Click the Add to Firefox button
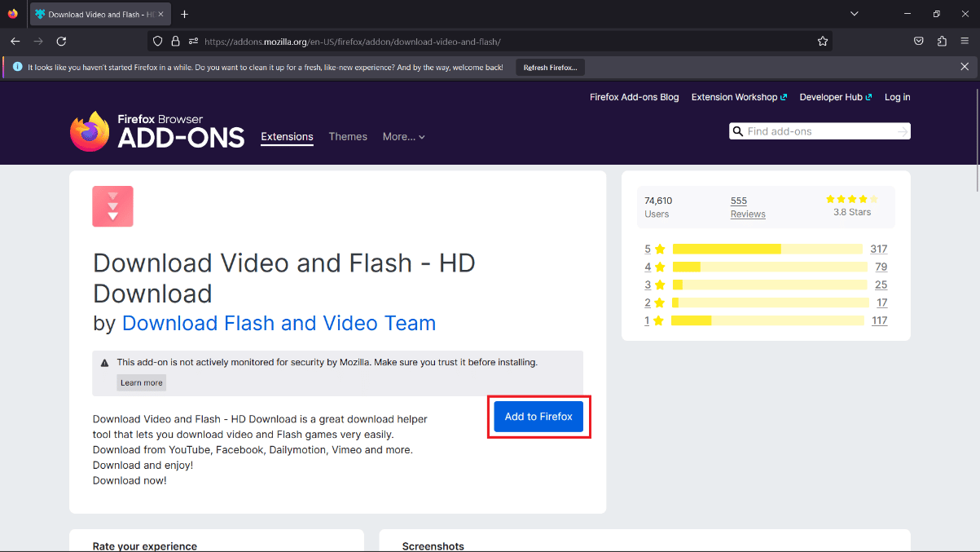This screenshot has width=980, height=552. click(x=538, y=416)
